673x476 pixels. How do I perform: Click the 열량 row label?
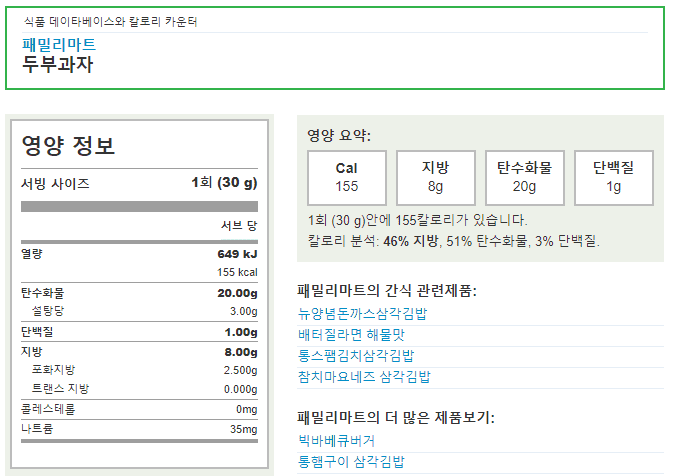[32, 254]
